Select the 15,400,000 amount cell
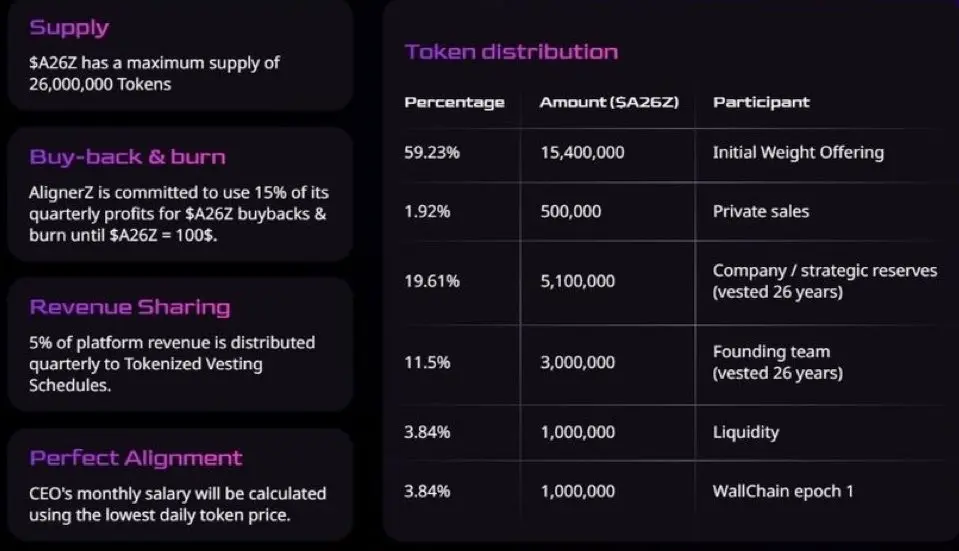 click(x=582, y=153)
